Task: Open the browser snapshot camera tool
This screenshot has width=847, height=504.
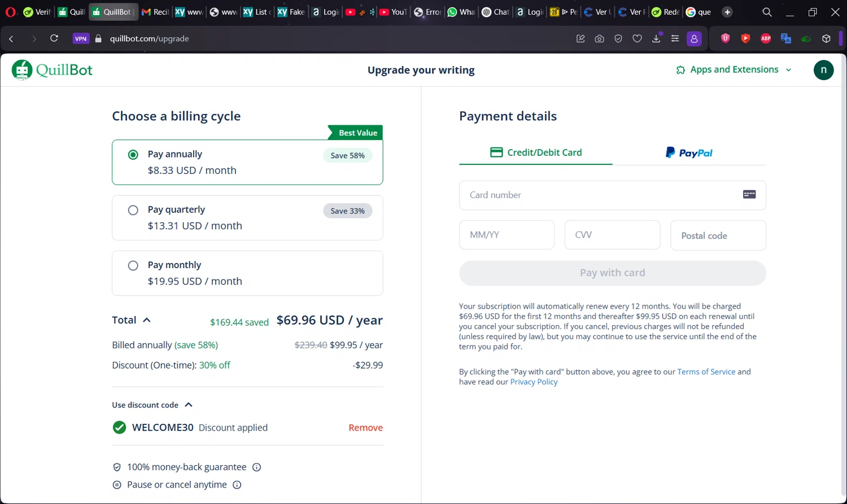Action: tap(599, 38)
